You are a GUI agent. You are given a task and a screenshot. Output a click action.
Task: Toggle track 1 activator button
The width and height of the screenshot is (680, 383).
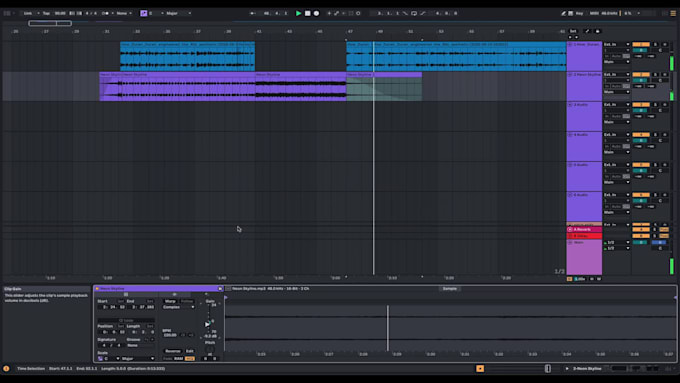(x=641, y=44)
